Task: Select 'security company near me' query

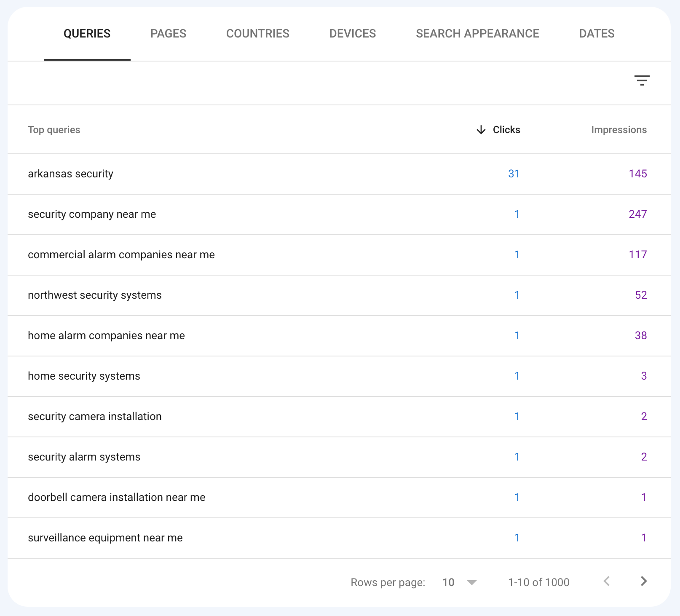Action: pyautogui.click(x=92, y=214)
